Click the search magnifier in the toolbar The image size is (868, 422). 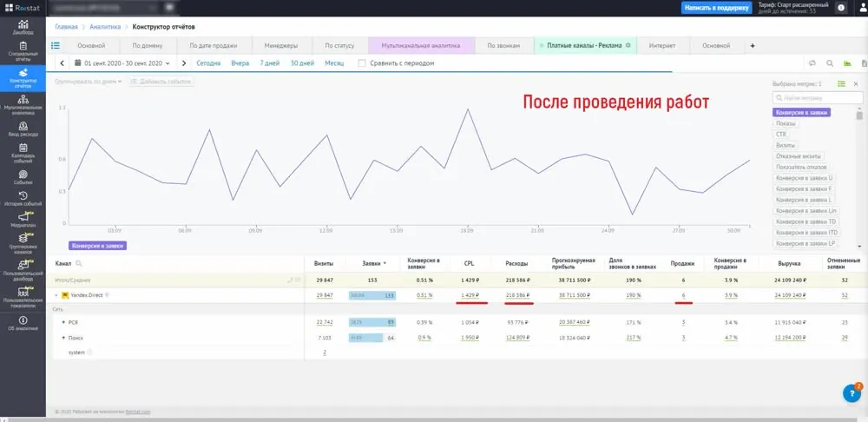830,63
